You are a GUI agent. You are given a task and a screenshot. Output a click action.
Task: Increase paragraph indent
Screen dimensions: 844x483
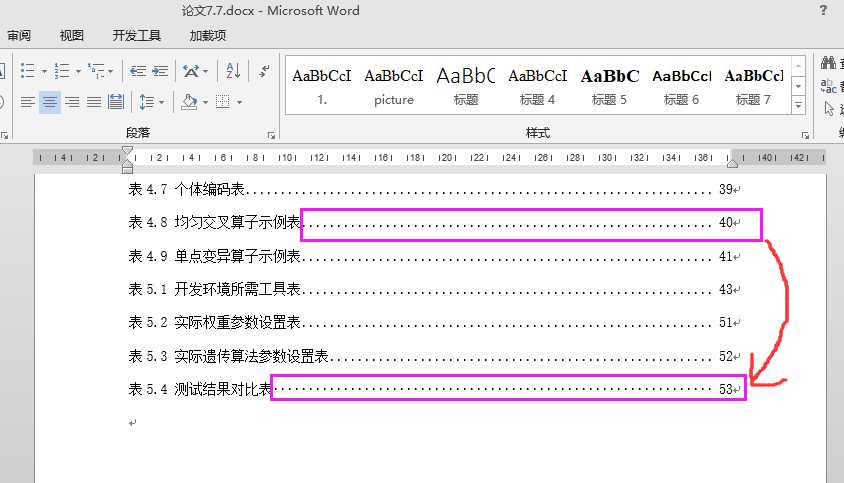(160, 71)
